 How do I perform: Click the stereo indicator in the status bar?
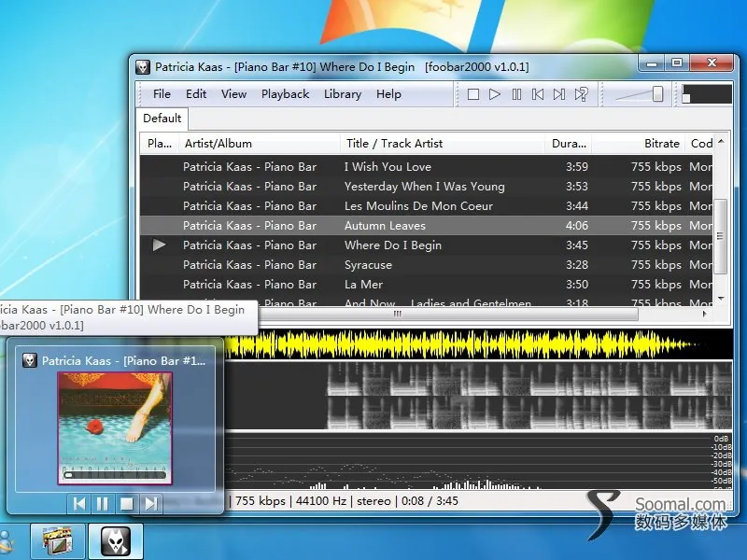[x=373, y=501]
